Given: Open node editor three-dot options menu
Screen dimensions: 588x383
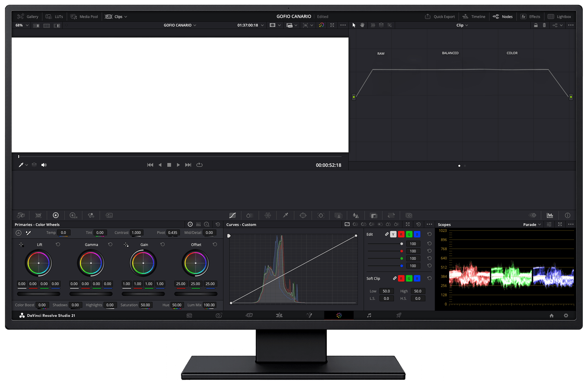Looking at the screenshot, I should click(x=570, y=25).
